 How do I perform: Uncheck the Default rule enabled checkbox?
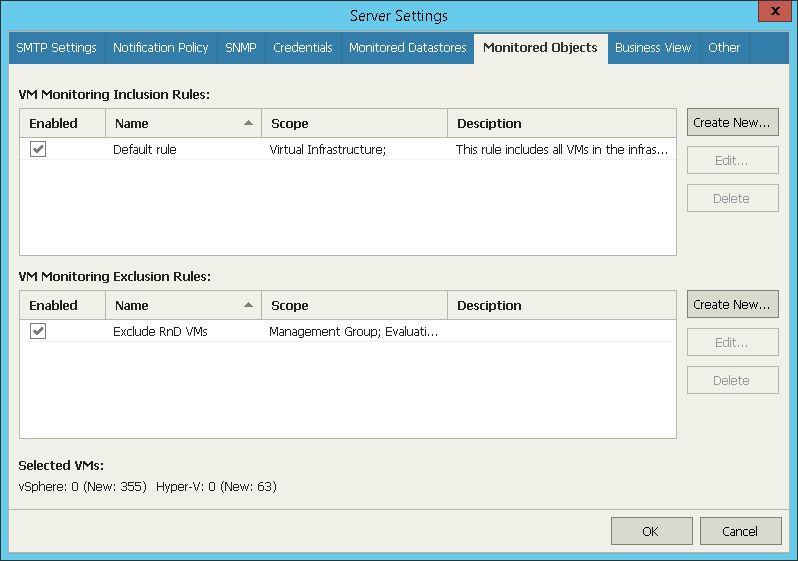38,149
